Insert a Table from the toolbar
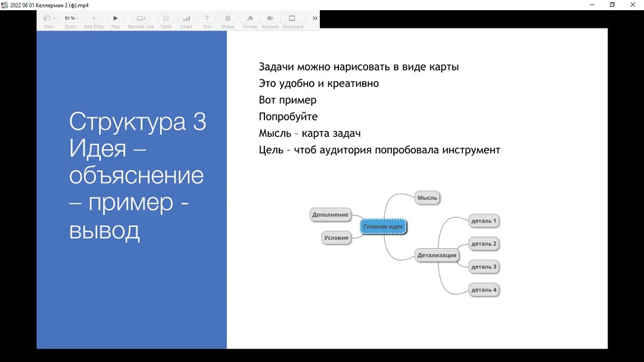This screenshot has height=362, width=644. click(165, 18)
